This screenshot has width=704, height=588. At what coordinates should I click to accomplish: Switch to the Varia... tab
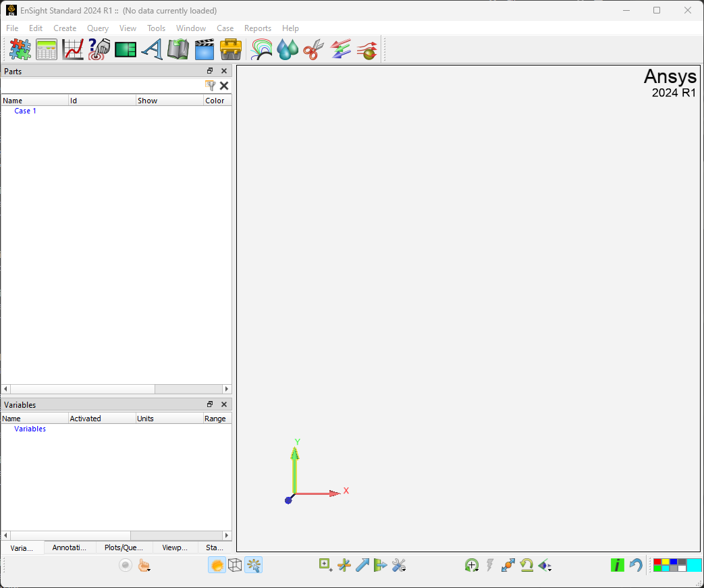tap(22, 547)
